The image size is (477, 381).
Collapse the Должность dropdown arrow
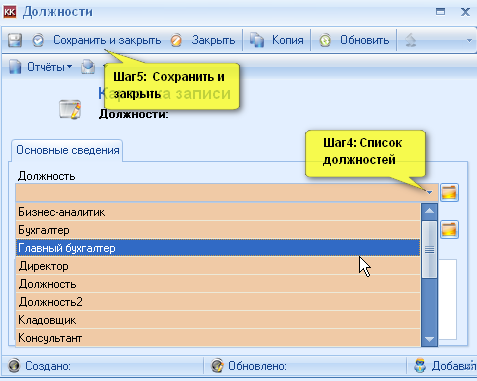pos(429,192)
